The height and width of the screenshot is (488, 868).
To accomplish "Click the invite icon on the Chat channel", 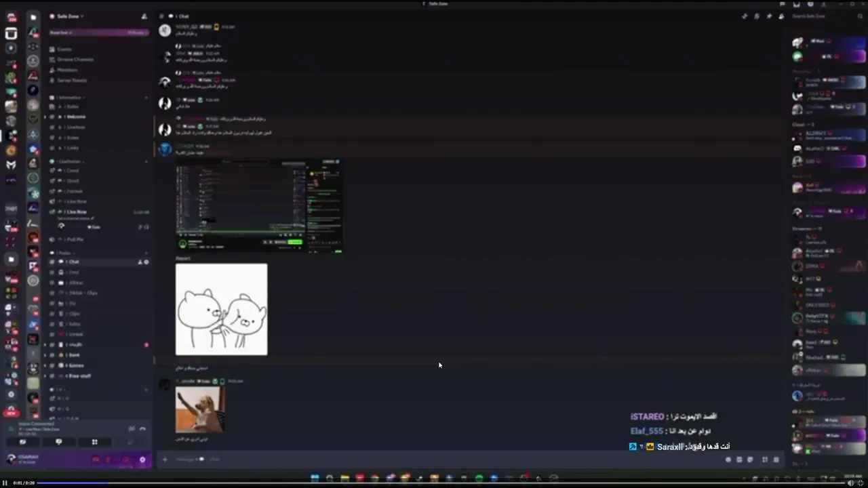I will tap(140, 262).
